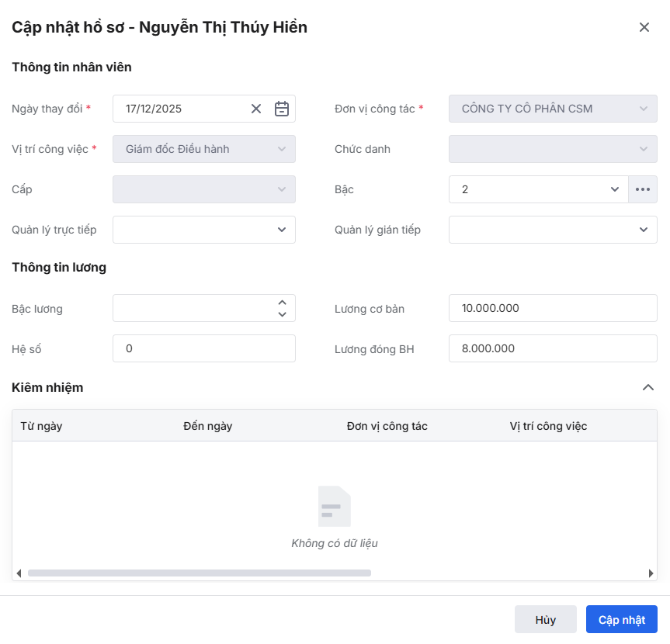Click the Cập nhật button

621,620
